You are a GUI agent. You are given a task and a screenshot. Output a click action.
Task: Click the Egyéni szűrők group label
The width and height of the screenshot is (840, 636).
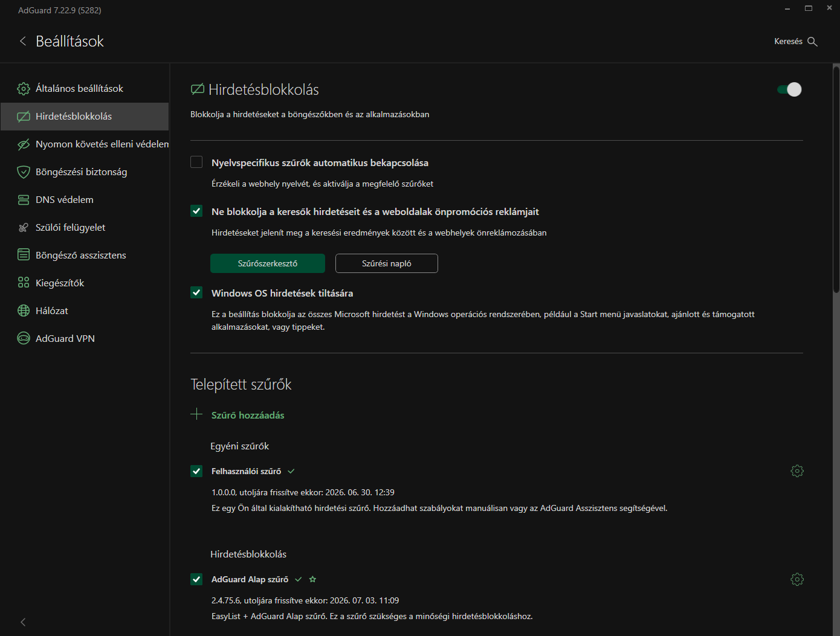239,446
